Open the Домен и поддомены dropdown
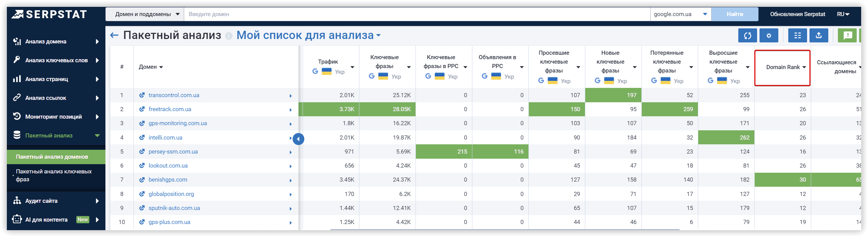The image size is (868, 237). tap(145, 14)
